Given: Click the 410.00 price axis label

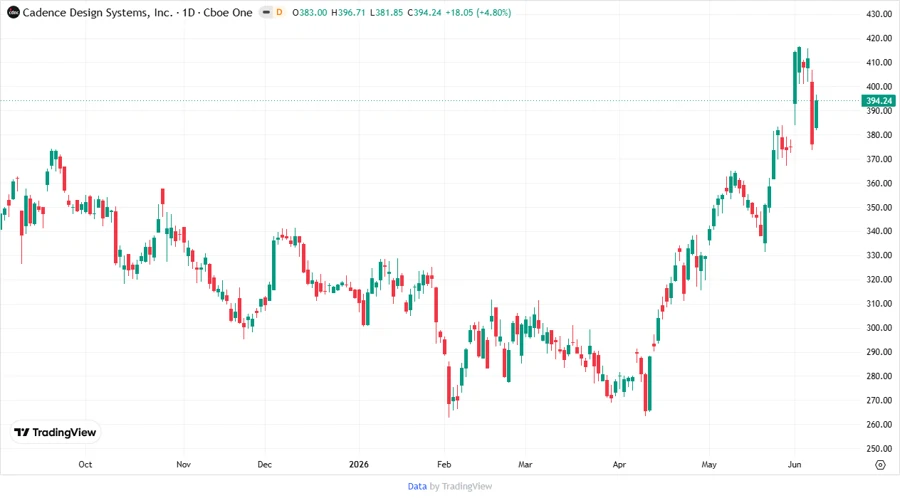Looking at the screenshot, I should coord(879,62).
